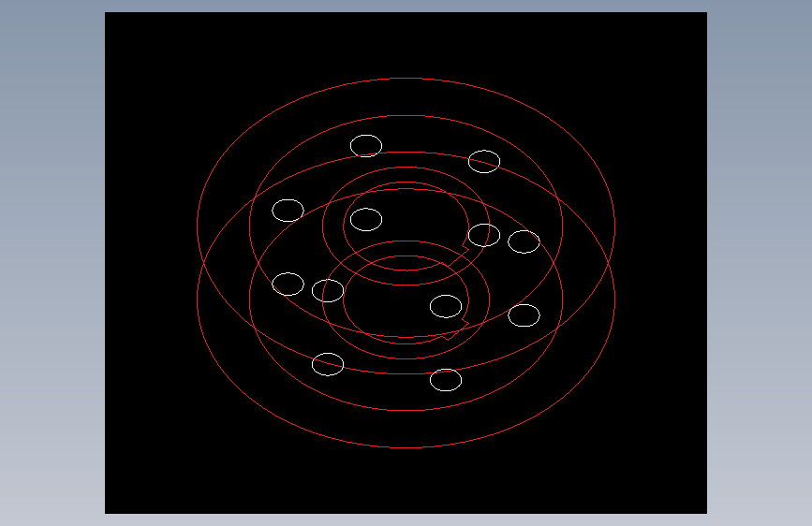Image resolution: width=812 pixels, height=526 pixels.
Task: Click the black CAD drawing preview image
Action: 406,263
